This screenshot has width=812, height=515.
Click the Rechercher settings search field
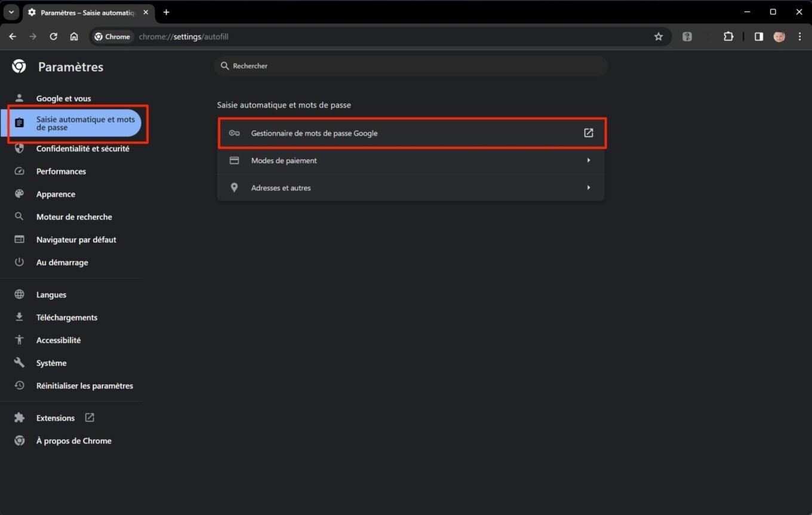[411, 66]
